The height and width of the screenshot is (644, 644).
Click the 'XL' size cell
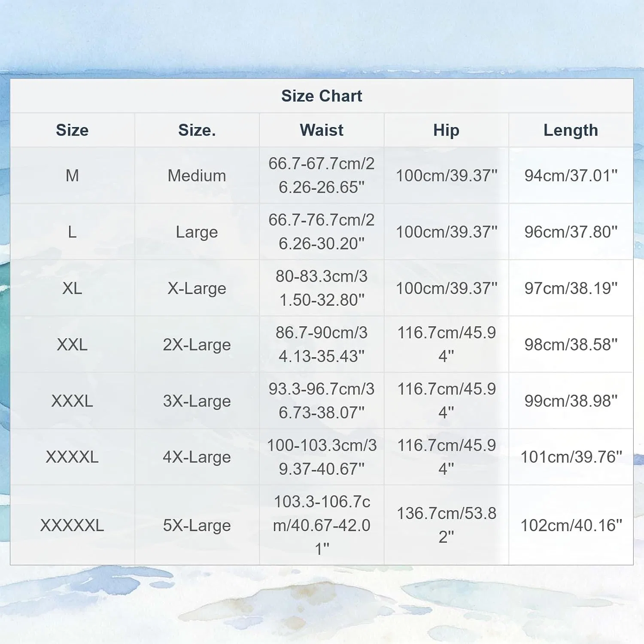click(x=72, y=288)
